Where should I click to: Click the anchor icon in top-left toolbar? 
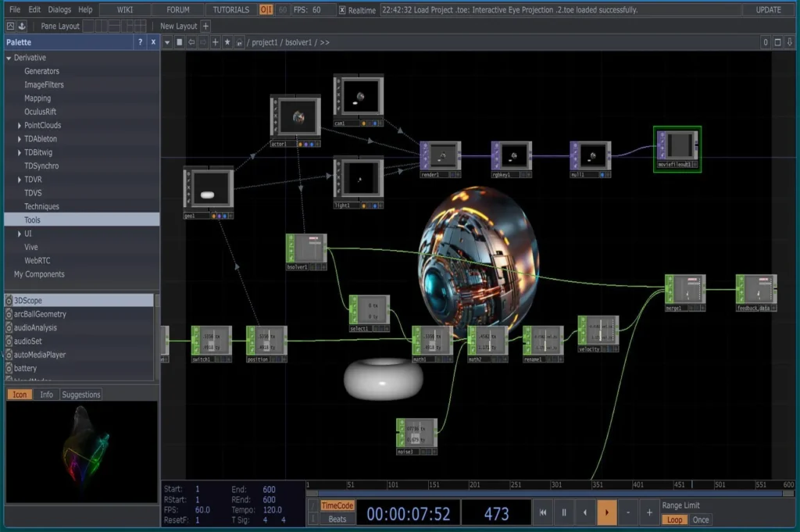[x=22, y=26]
